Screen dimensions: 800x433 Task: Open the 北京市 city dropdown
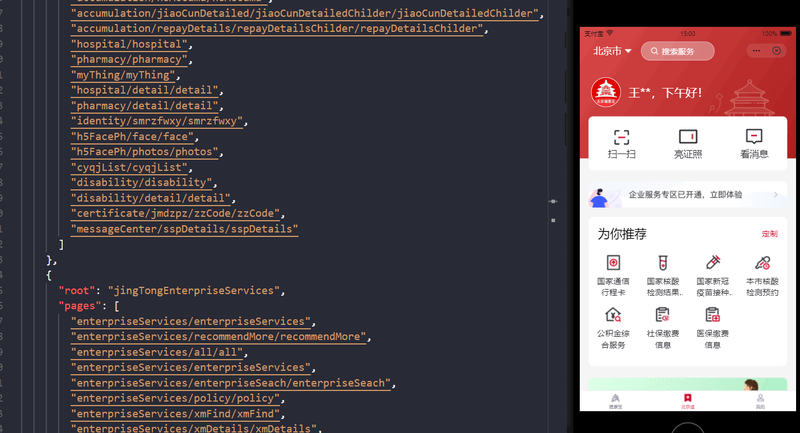[x=612, y=51]
